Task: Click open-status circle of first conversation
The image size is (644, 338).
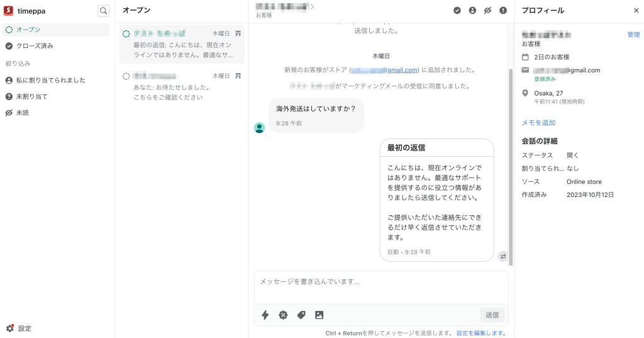Action: [126, 34]
